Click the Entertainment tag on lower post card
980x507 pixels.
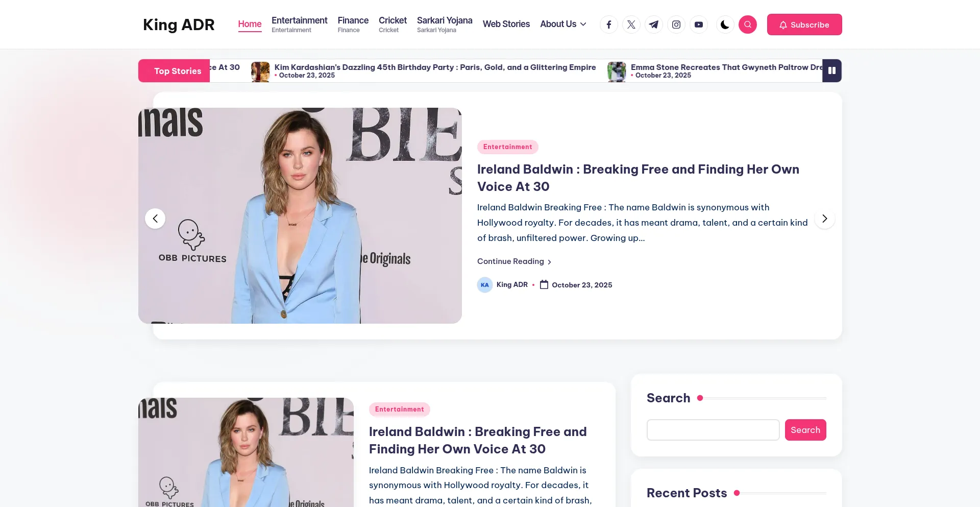pyautogui.click(x=400, y=409)
